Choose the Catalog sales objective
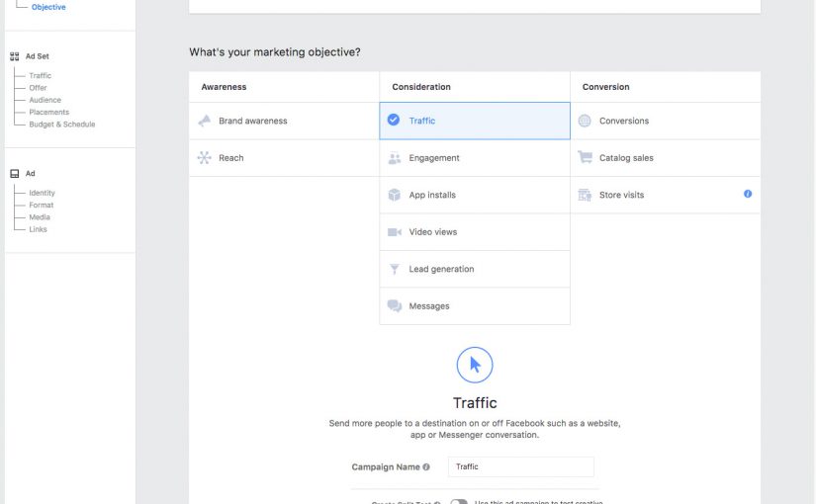The height and width of the screenshot is (504, 816). [666, 157]
